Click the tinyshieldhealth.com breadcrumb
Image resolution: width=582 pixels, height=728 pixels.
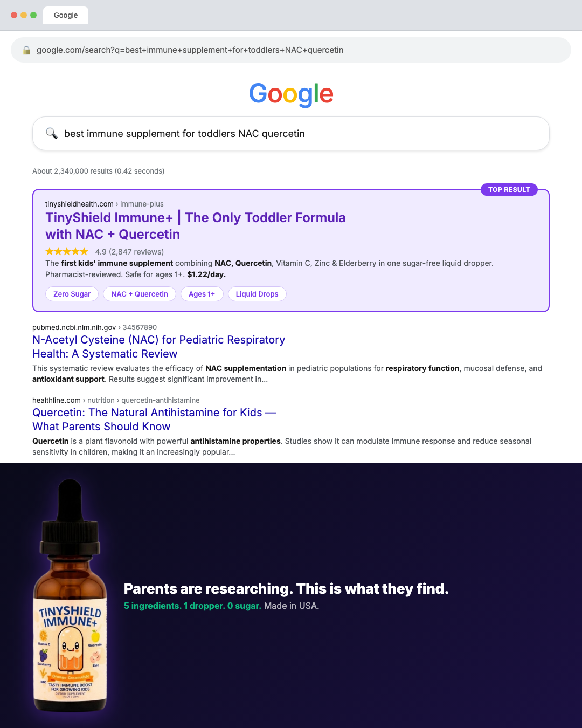point(79,204)
